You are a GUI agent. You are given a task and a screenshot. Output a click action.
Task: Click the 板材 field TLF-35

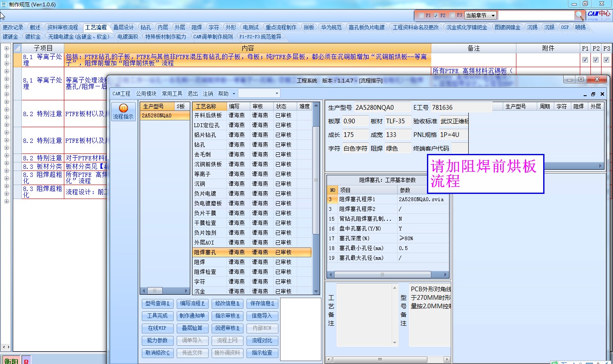click(398, 121)
